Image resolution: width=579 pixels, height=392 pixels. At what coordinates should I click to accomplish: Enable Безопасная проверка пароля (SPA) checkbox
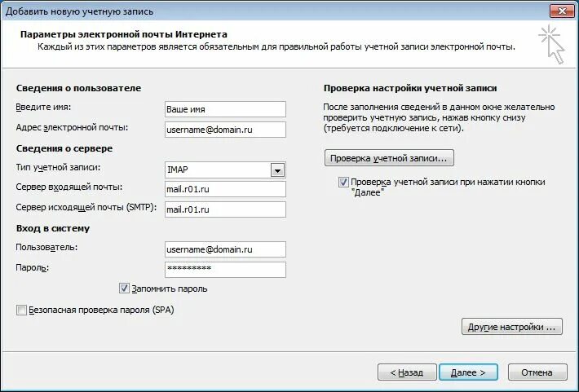coord(20,311)
